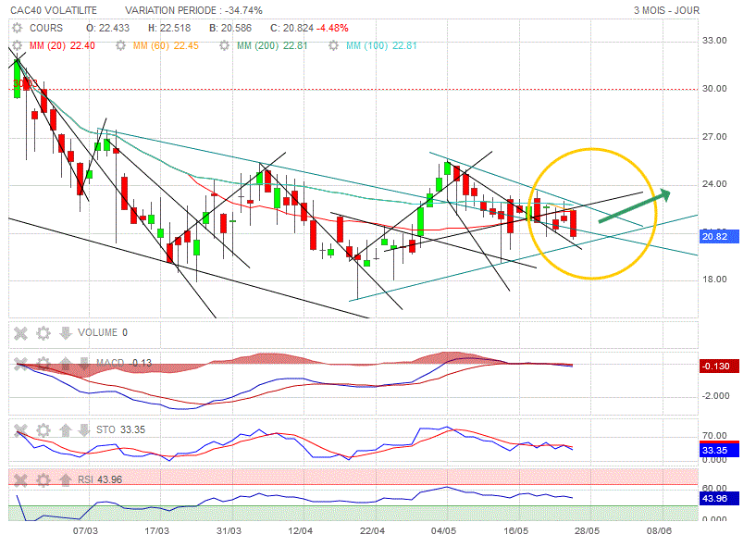Click the 30.00 price axis label
The width and height of the screenshot is (756, 547).
pos(714,89)
